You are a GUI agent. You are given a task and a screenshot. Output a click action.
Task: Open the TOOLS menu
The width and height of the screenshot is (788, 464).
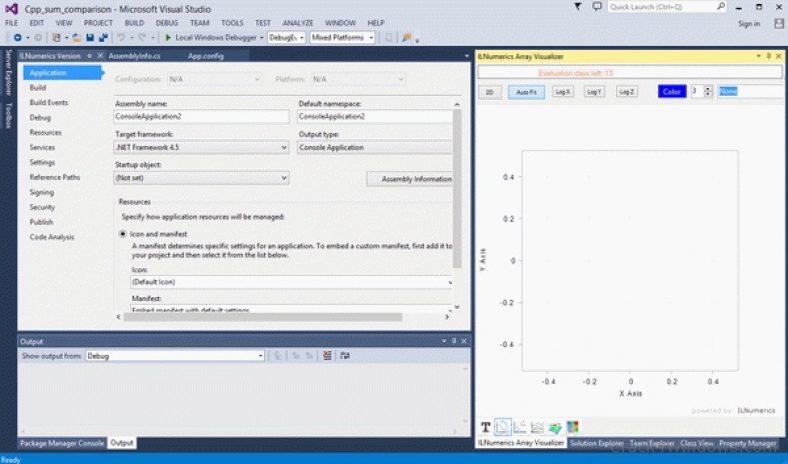tap(232, 23)
